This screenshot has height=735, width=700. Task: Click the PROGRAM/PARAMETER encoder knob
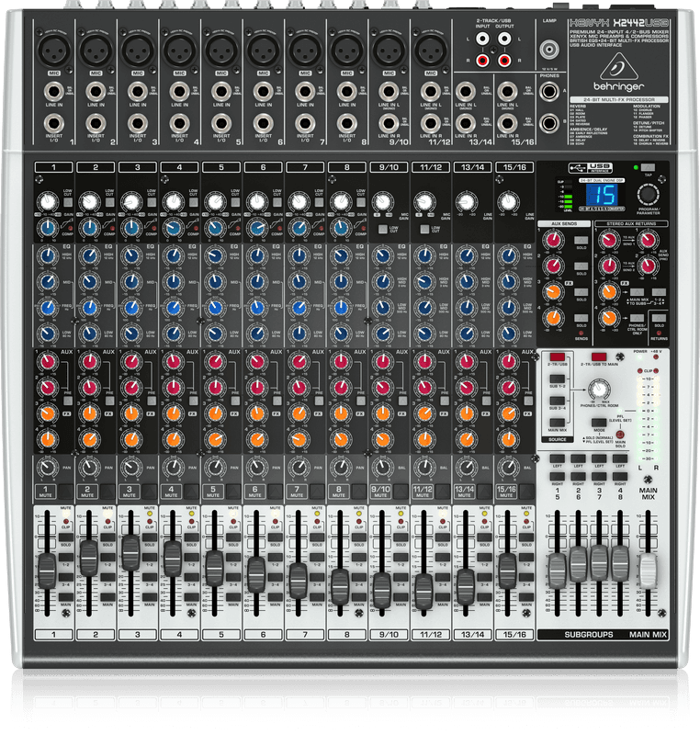pyautogui.click(x=649, y=194)
